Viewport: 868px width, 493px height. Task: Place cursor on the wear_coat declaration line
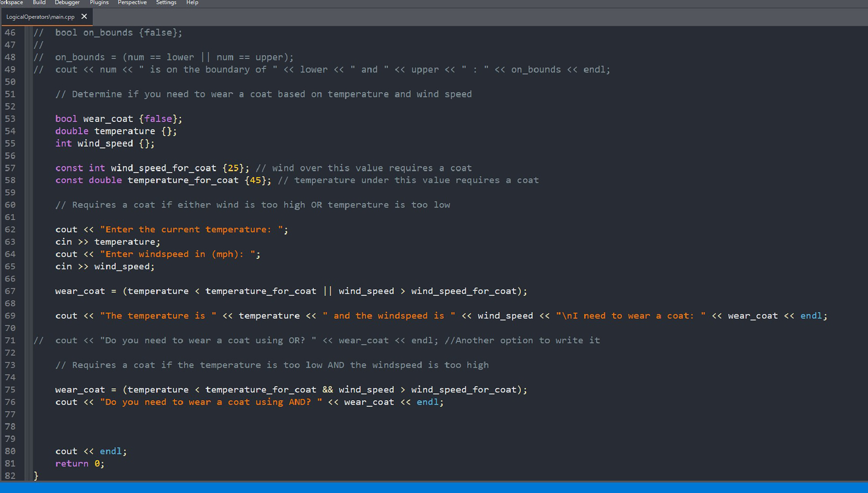pos(108,119)
